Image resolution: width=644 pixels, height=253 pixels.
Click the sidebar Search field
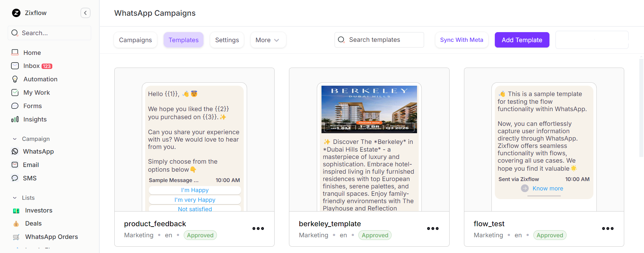tap(49, 33)
